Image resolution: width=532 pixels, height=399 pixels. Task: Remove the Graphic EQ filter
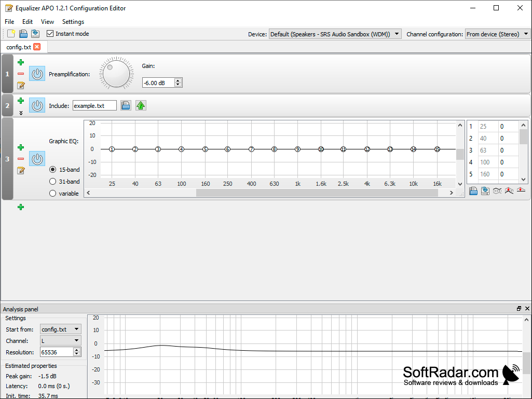[21, 159]
